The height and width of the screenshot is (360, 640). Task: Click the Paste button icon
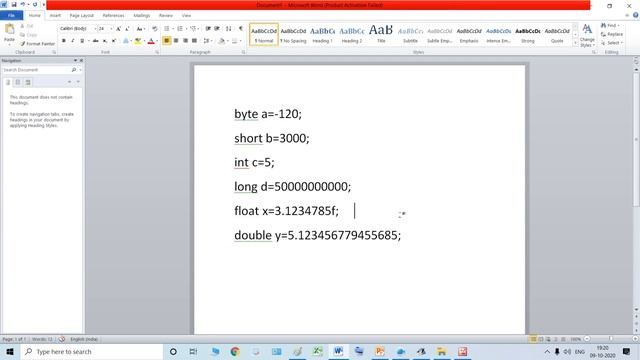(9, 29)
